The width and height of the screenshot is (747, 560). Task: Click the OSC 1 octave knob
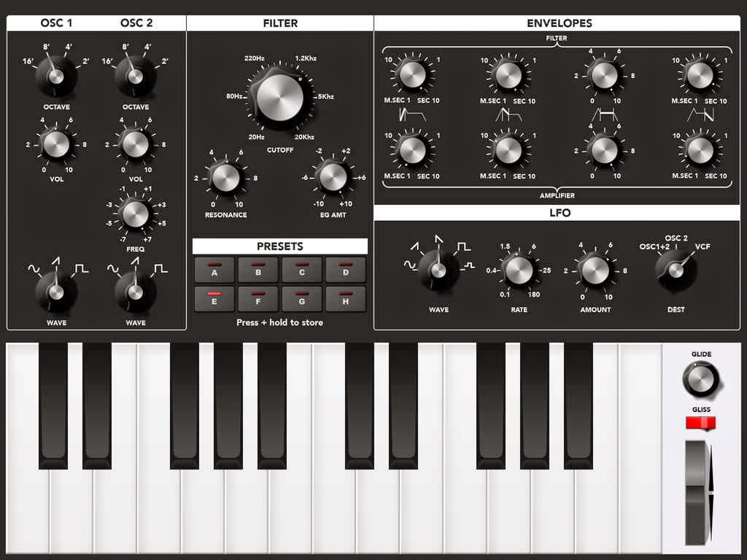[x=56, y=76]
